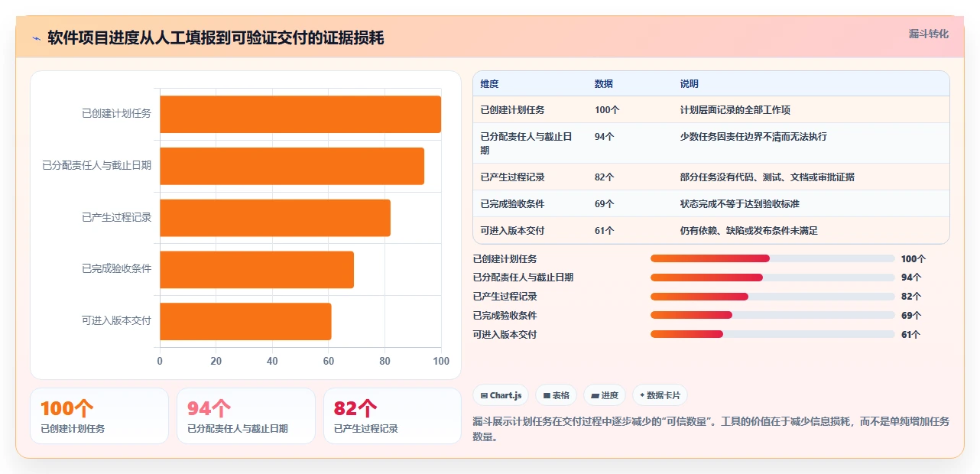This screenshot has height=474, width=980.
Task: Click the 已产生过程记录 bar in the chart
Action: click(275, 218)
